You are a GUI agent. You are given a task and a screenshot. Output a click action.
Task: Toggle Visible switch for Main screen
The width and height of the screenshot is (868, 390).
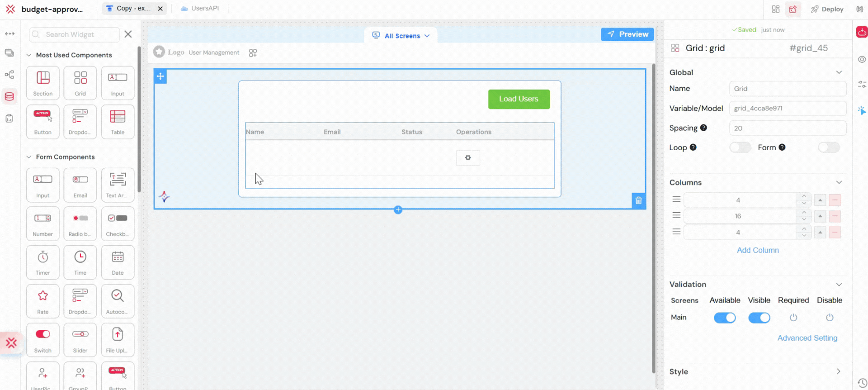[759, 318]
